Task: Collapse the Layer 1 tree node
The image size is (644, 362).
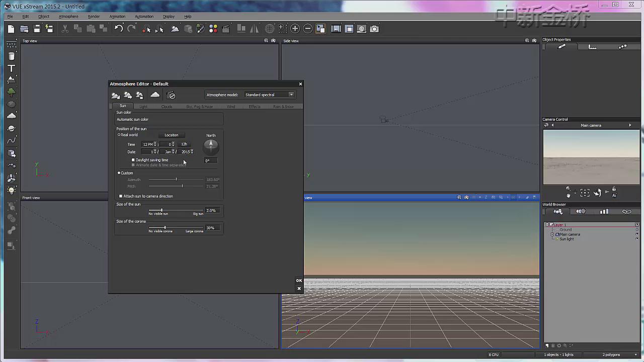Action: tap(547, 225)
